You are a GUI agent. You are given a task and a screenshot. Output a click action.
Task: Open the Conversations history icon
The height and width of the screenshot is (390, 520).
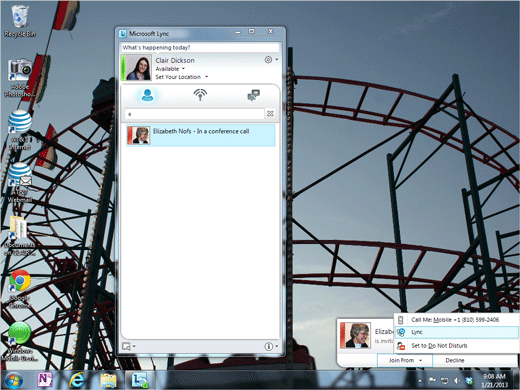click(x=254, y=95)
